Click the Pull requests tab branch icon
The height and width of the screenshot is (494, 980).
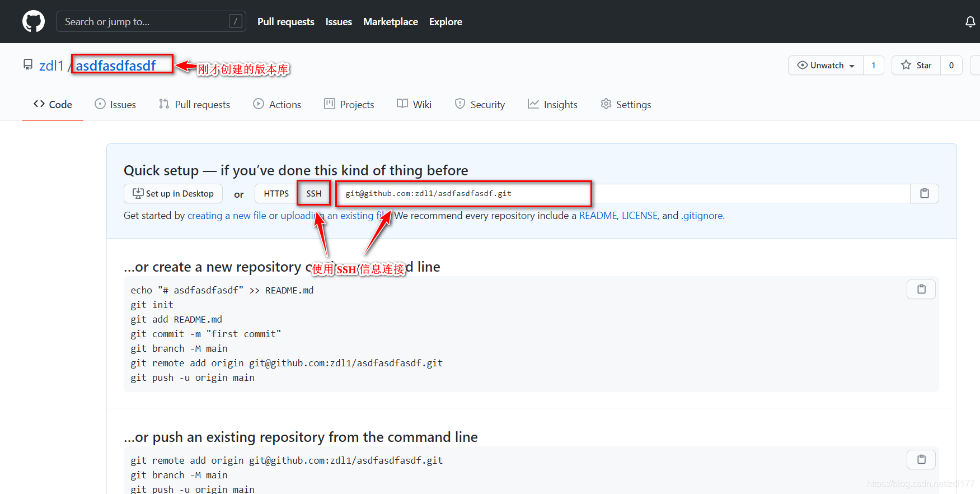click(x=164, y=104)
